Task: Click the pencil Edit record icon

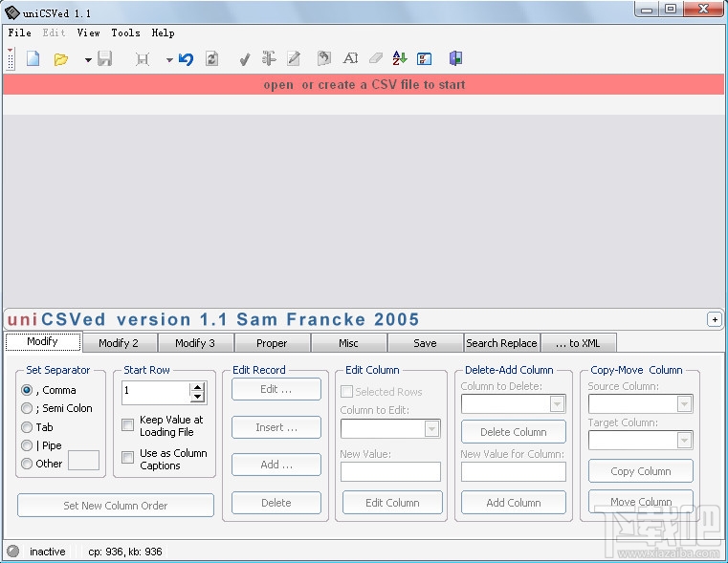Action: point(294,58)
